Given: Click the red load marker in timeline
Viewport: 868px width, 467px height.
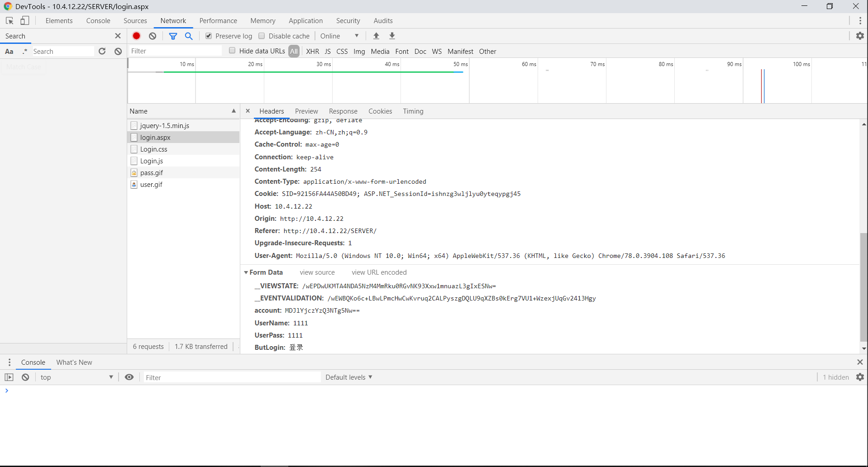Looking at the screenshot, I should pyautogui.click(x=762, y=86).
